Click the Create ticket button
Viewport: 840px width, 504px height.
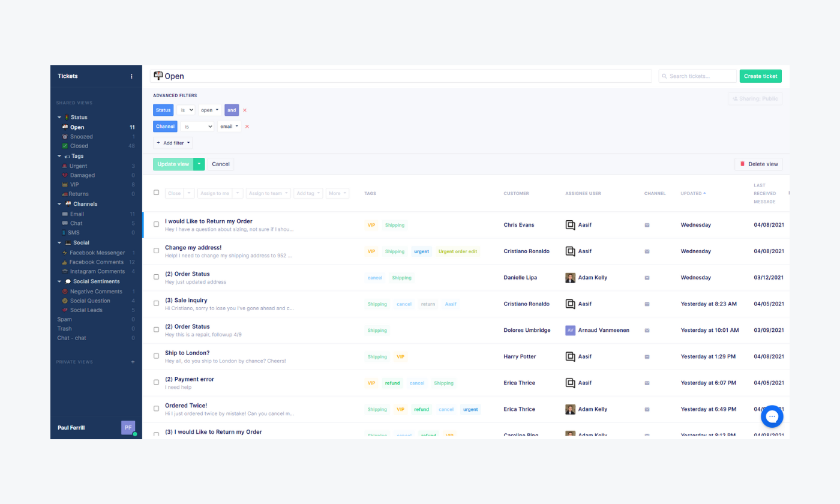pos(760,76)
